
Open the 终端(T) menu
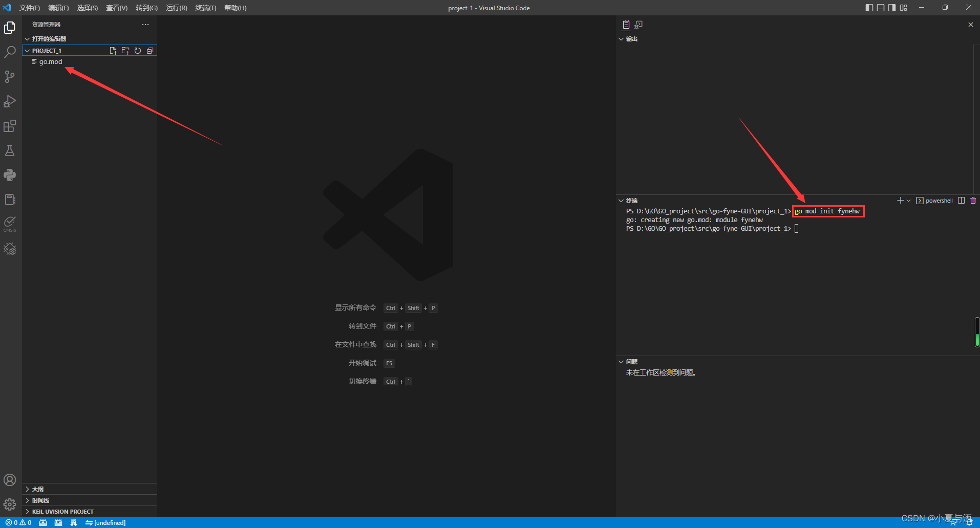coord(205,8)
